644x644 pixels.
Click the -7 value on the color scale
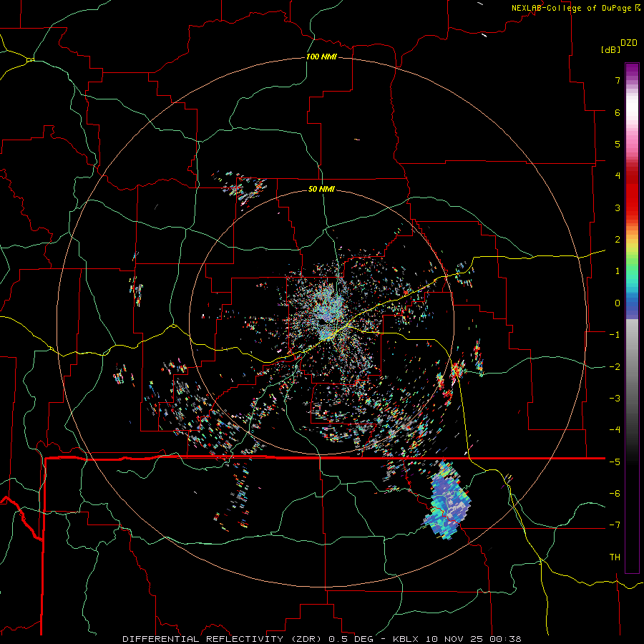pos(615,525)
